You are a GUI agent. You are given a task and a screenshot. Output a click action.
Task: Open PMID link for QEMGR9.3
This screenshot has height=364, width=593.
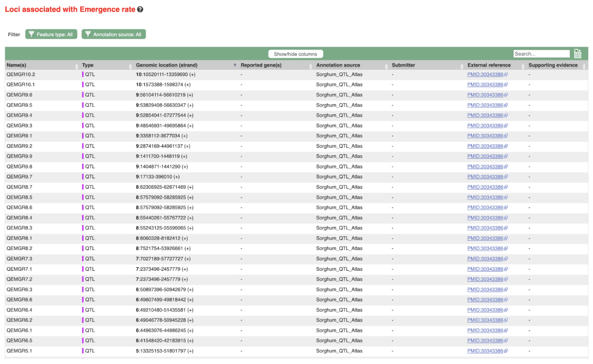[485, 126]
